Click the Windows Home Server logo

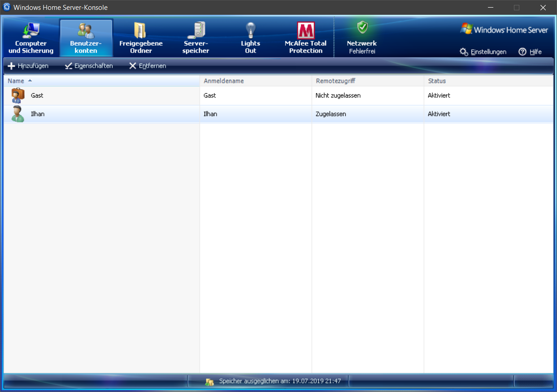click(504, 30)
